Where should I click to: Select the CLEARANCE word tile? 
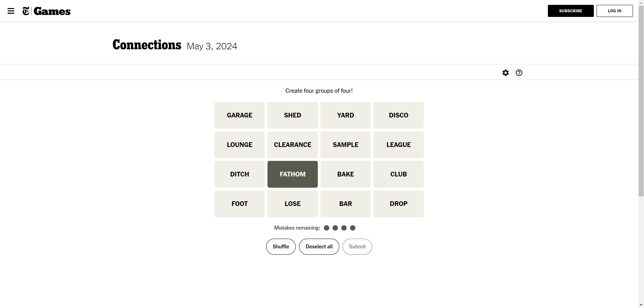pyautogui.click(x=292, y=145)
